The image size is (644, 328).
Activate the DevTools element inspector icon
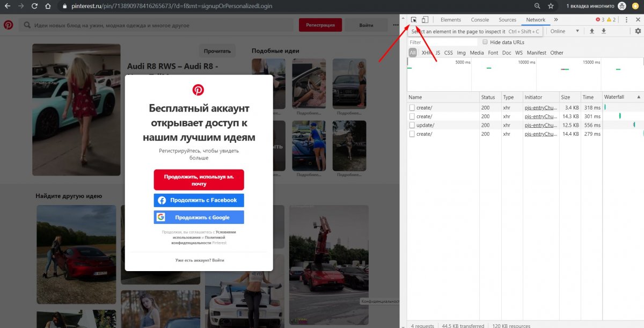click(414, 20)
